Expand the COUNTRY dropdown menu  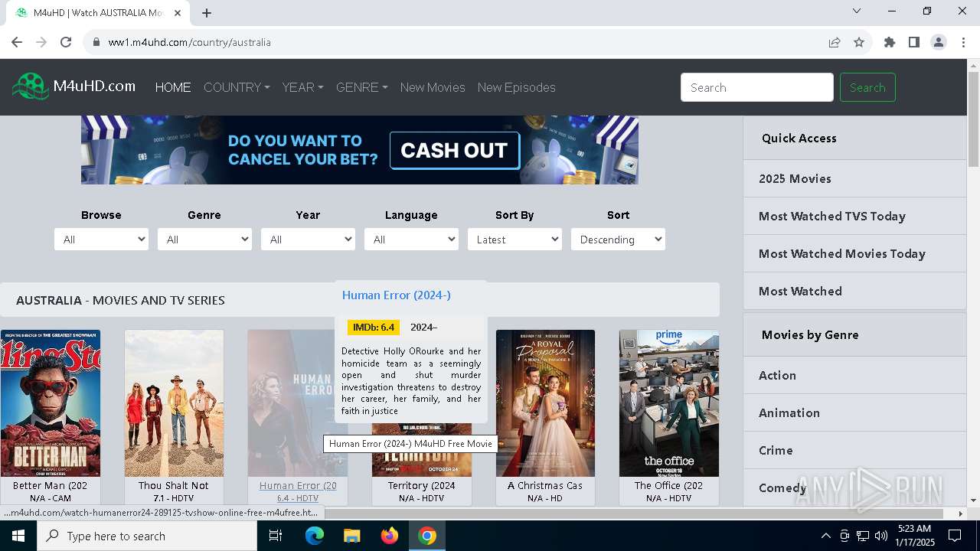click(x=237, y=87)
